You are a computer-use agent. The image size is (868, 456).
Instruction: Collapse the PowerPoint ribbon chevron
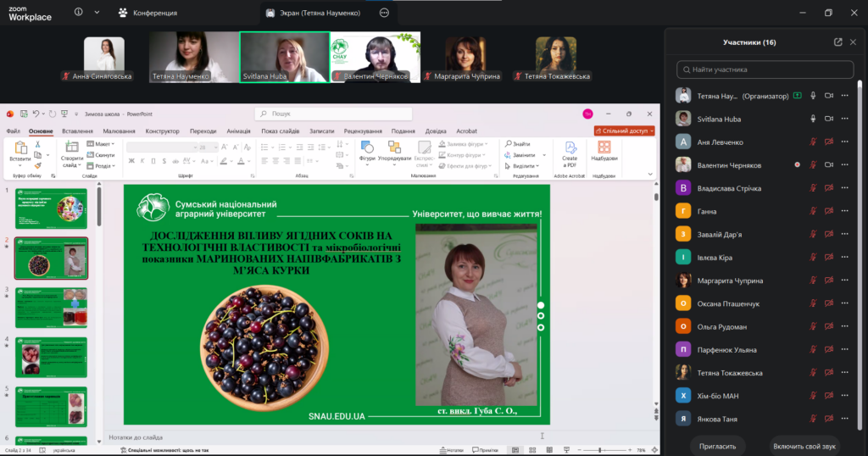(650, 175)
